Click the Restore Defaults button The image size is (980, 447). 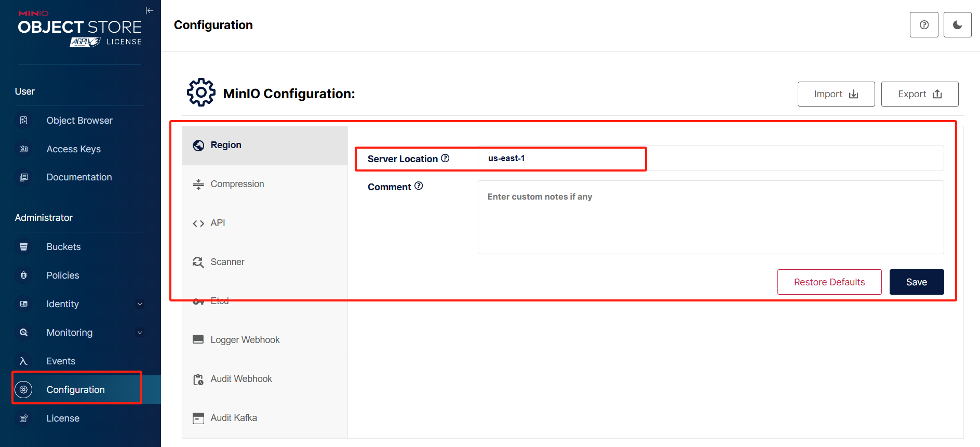[x=829, y=282]
